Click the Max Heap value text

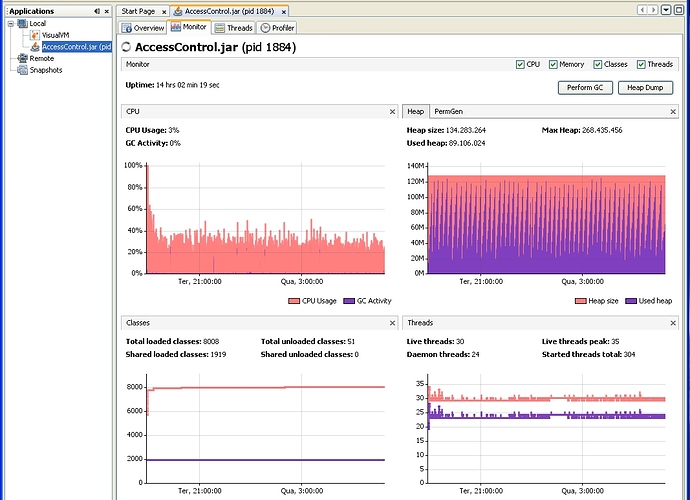click(x=602, y=130)
